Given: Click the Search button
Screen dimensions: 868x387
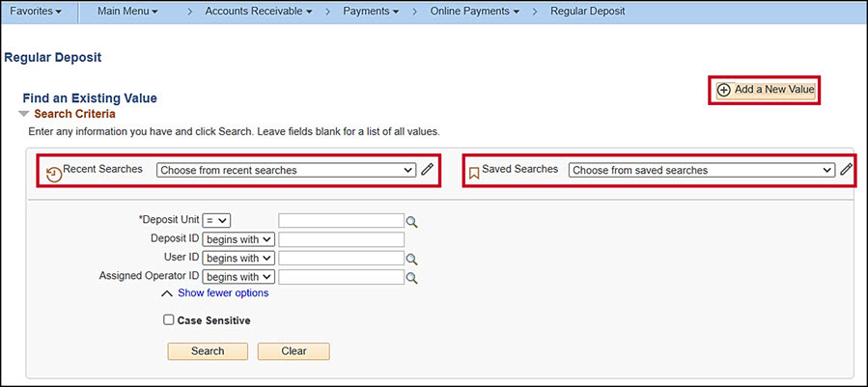Looking at the screenshot, I should click(x=207, y=351).
